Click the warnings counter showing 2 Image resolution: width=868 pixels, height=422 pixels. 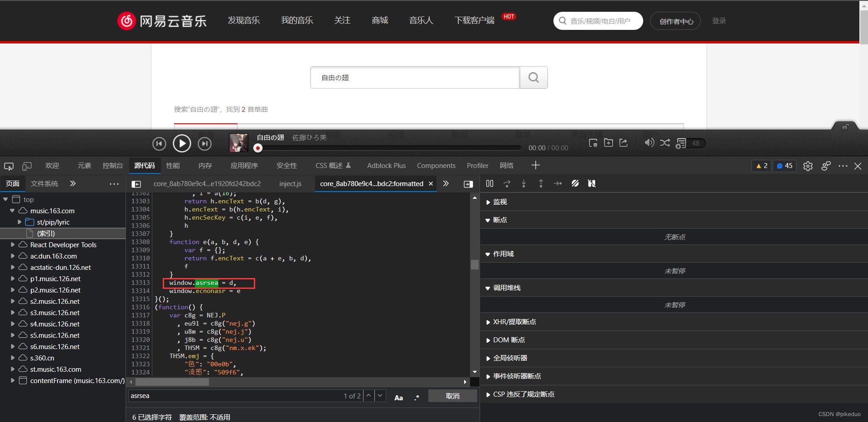pos(761,166)
